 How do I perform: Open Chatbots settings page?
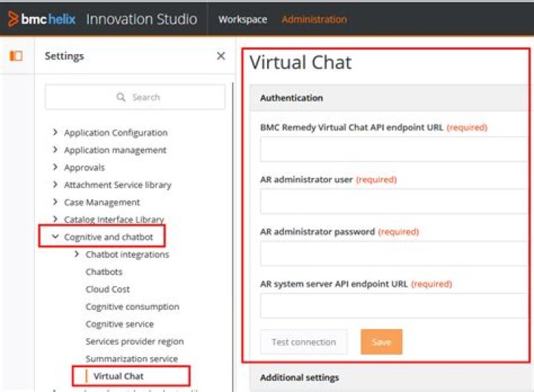(104, 272)
